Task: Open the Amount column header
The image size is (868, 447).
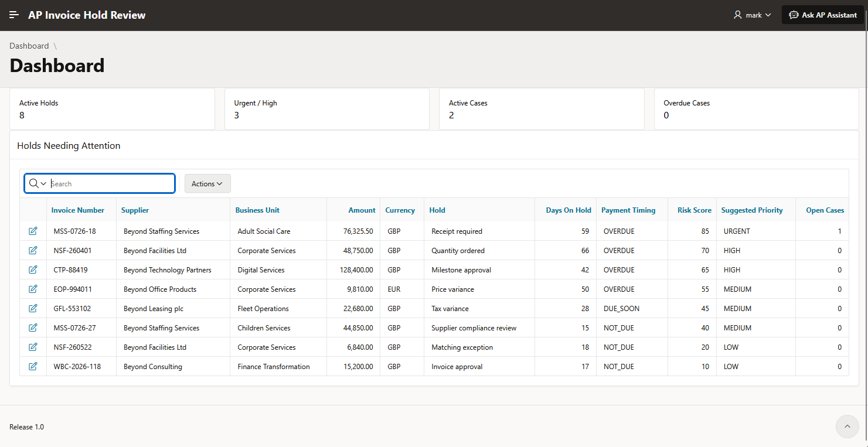Action: tap(362, 210)
